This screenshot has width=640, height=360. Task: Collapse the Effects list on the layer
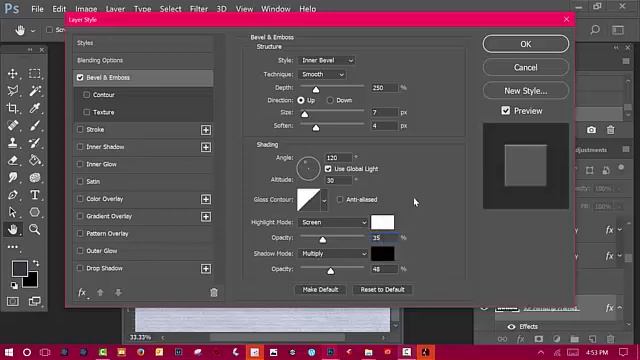[620, 307]
